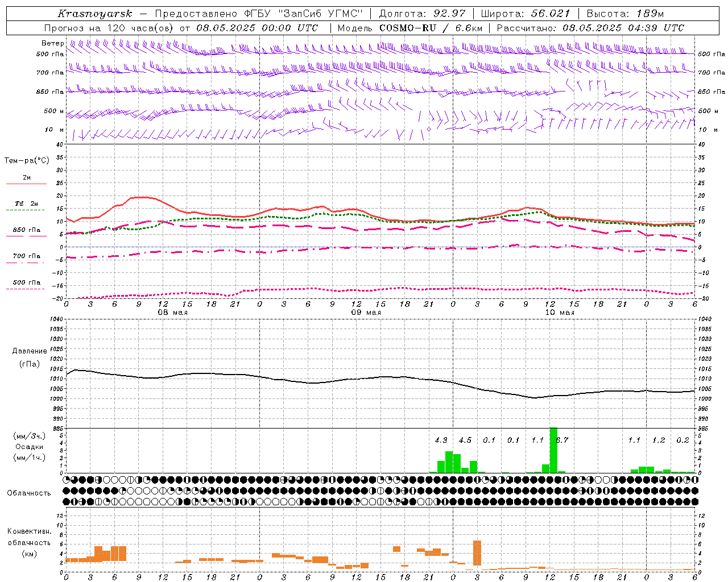Click the tallest green precipitation bar
The image size is (728, 582).
tap(553, 450)
